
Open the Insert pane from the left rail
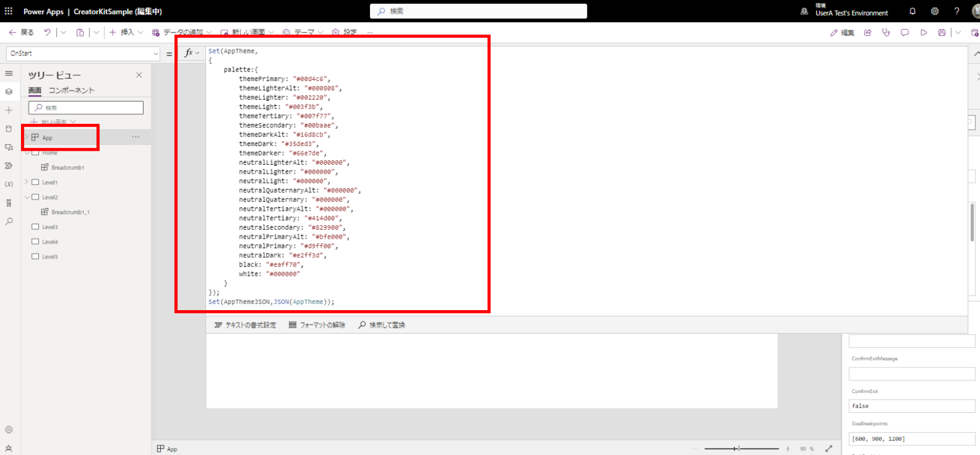click(9, 110)
